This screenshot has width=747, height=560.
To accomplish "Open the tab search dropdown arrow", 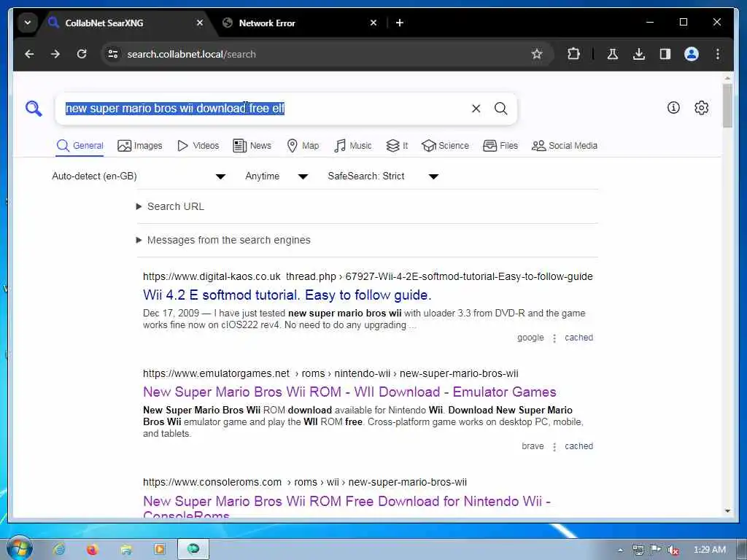I will (28, 23).
